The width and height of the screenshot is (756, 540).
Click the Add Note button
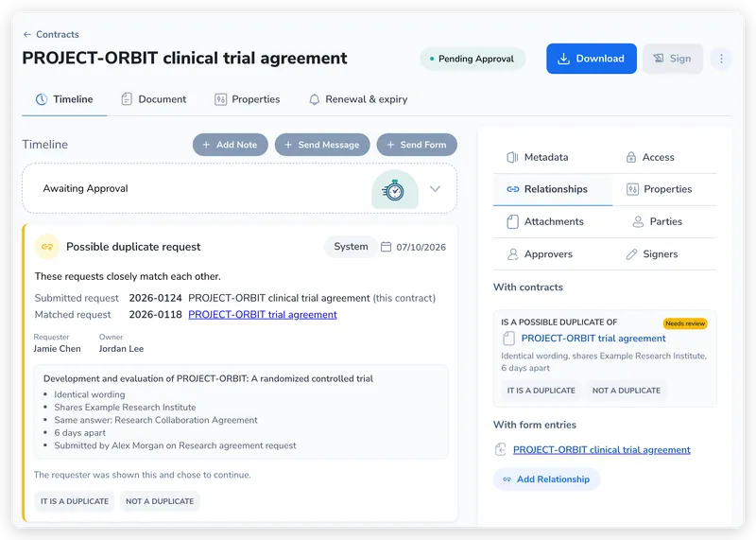click(x=230, y=145)
